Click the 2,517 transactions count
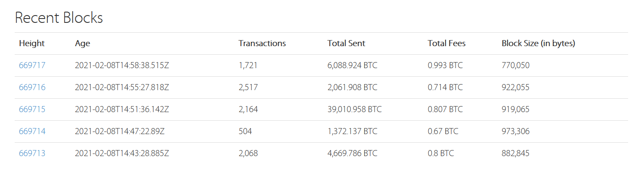Image resolution: width=644 pixels, height=188 pixels. click(x=248, y=88)
